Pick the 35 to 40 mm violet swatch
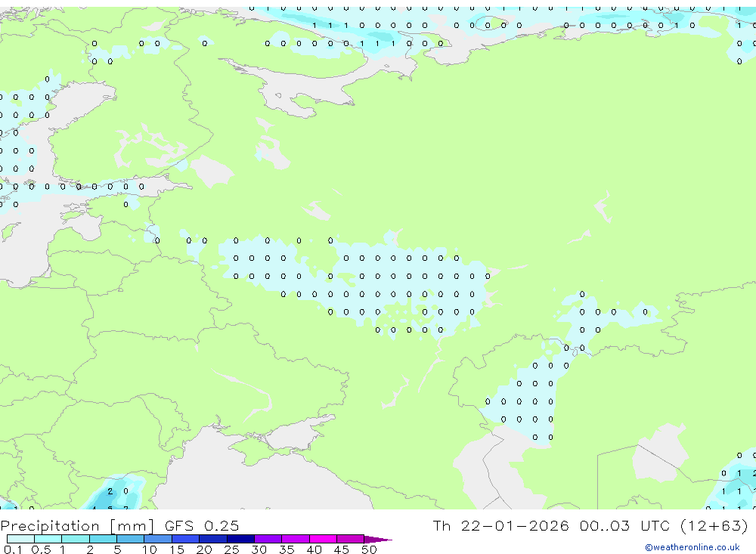 296,539
